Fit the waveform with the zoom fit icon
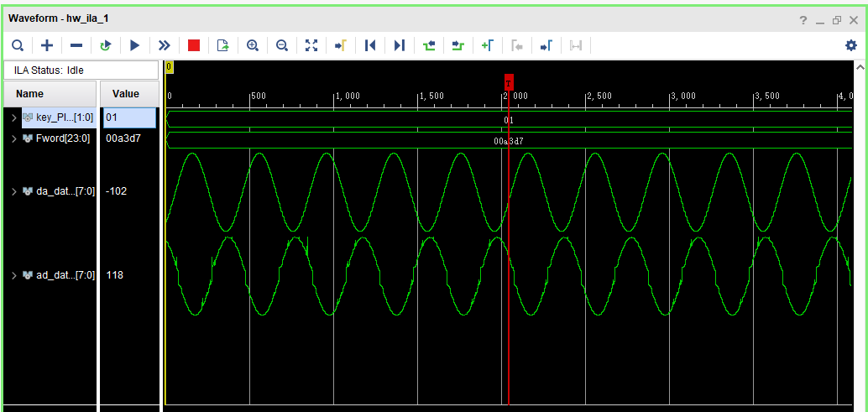 [x=311, y=45]
